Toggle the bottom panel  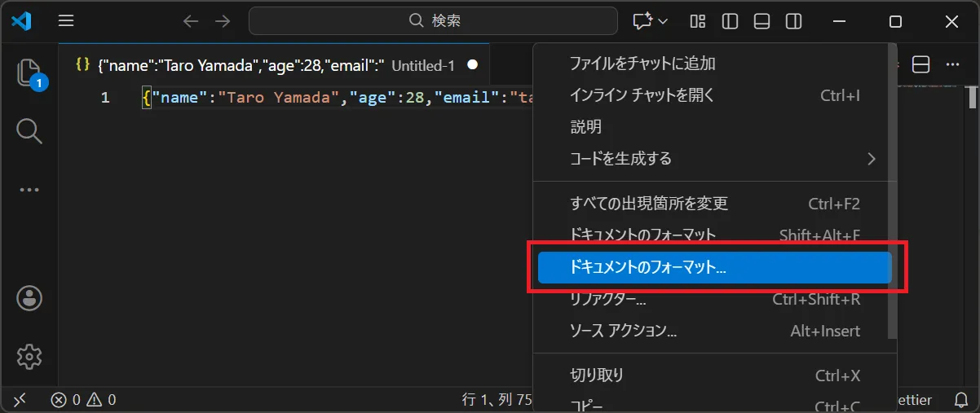pos(761,21)
